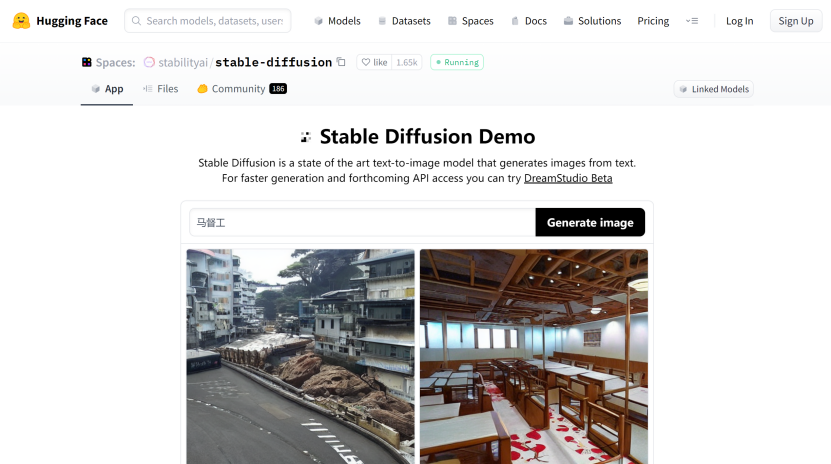Open the Docs nav item
831x464 pixels.
pyautogui.click(x=528, y=21)
